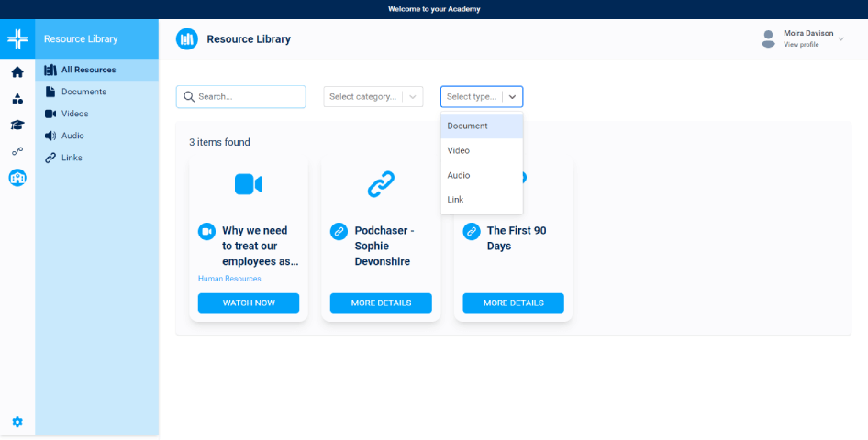Screen dimensions: 868x440
Task: Click the graduation cap courses icon
Action: click(17, 126)
